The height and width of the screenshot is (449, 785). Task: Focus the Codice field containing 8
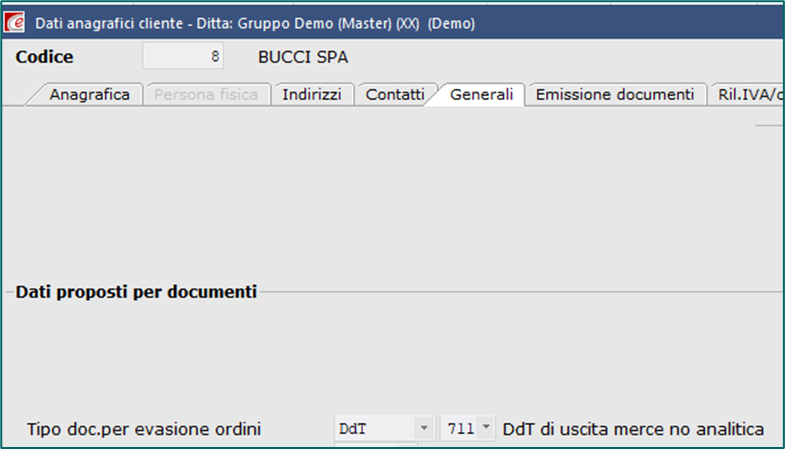tap(183, 56)
